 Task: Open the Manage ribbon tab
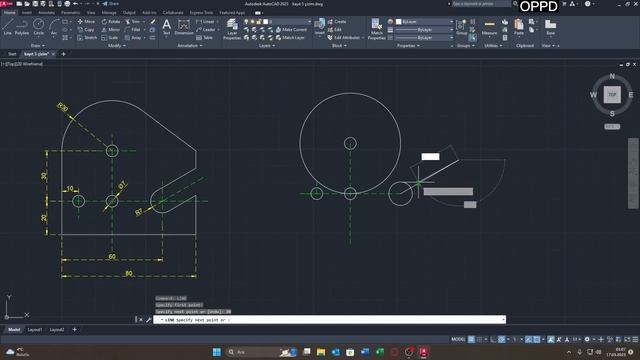(x=109, y=13)
